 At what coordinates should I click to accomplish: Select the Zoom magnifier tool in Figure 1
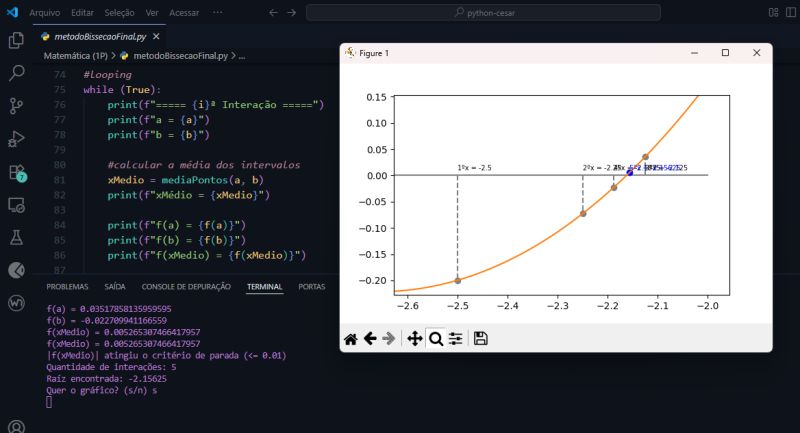click(x=436, y=339)
